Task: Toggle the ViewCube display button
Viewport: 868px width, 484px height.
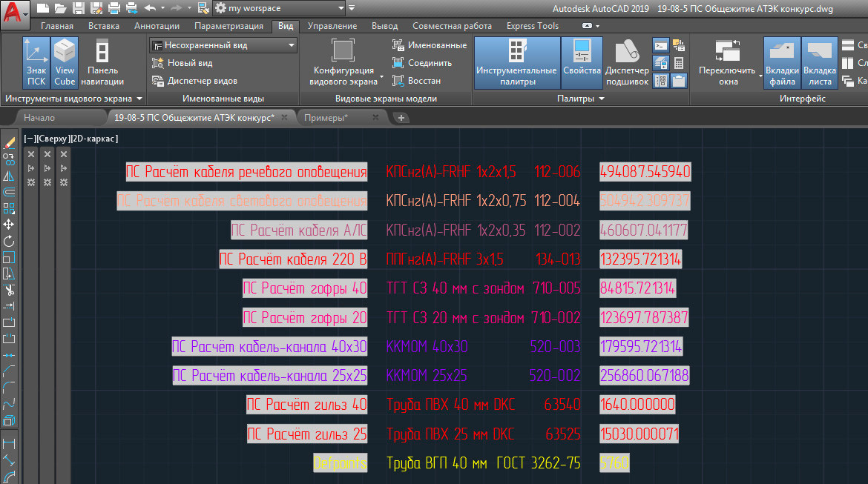Action: [65, 62]
